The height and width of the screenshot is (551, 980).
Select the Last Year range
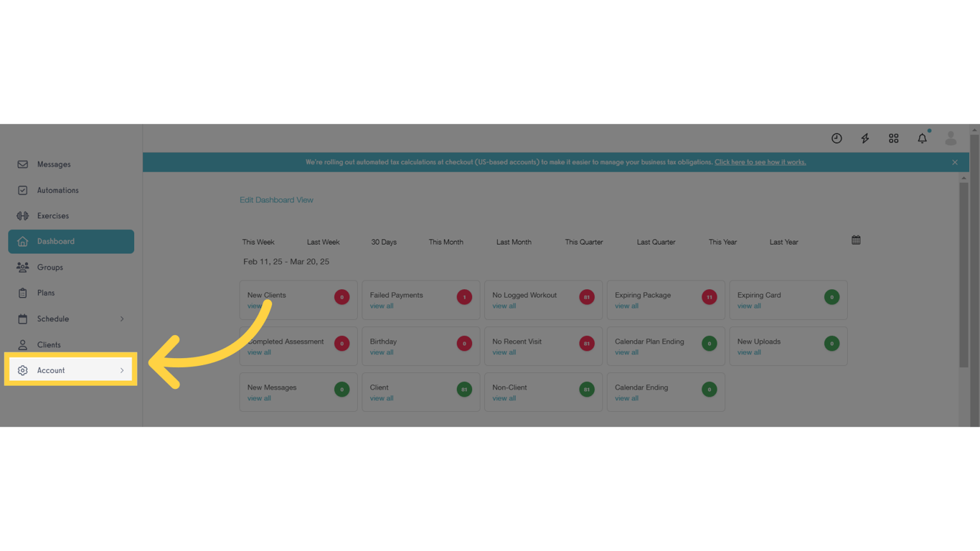click(x=784, y=242)
